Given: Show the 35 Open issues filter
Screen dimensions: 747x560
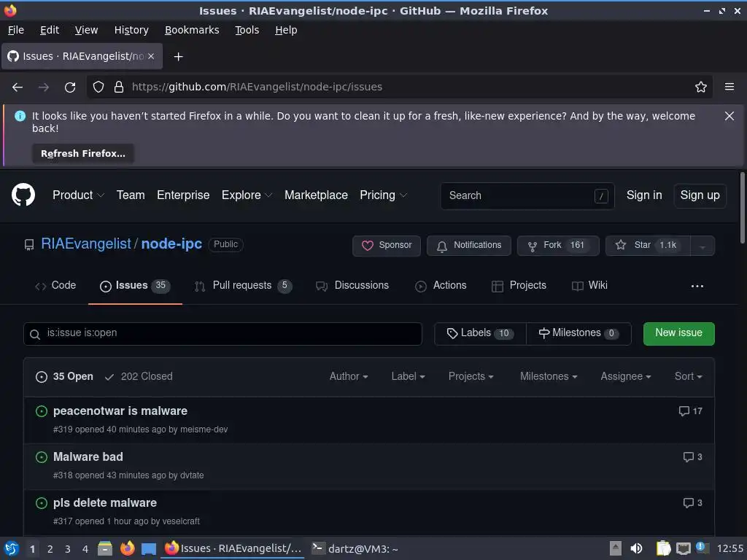Looking at the screenshot, I should coord(64,377).
